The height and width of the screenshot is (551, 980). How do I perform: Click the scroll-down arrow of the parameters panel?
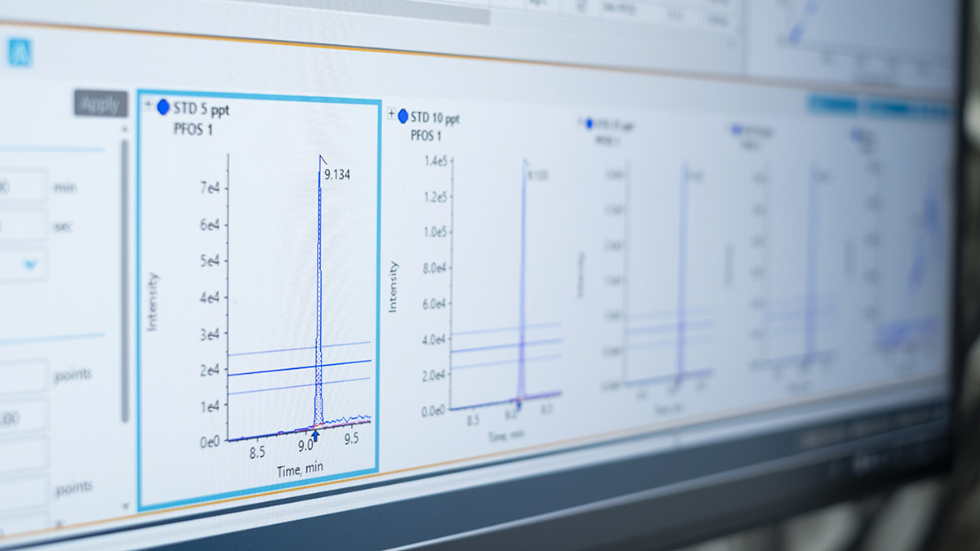point(125,505)
